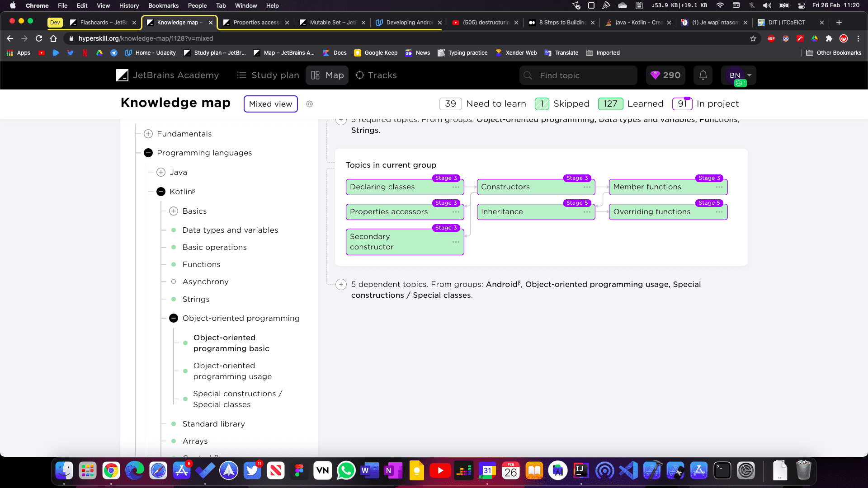Viewport: 868px width, 488px height.
Task: Open the notifications bell
Action: (x=703, y=75)
